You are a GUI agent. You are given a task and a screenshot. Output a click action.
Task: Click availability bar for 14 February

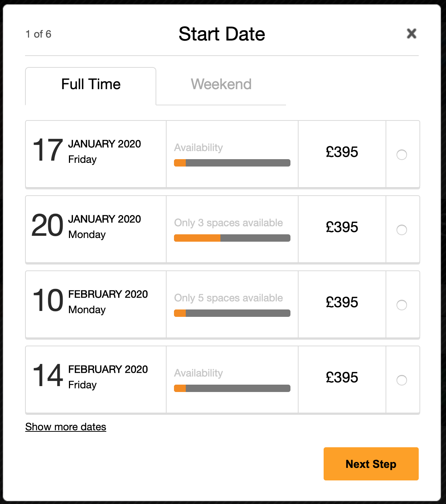pos(232,388)
